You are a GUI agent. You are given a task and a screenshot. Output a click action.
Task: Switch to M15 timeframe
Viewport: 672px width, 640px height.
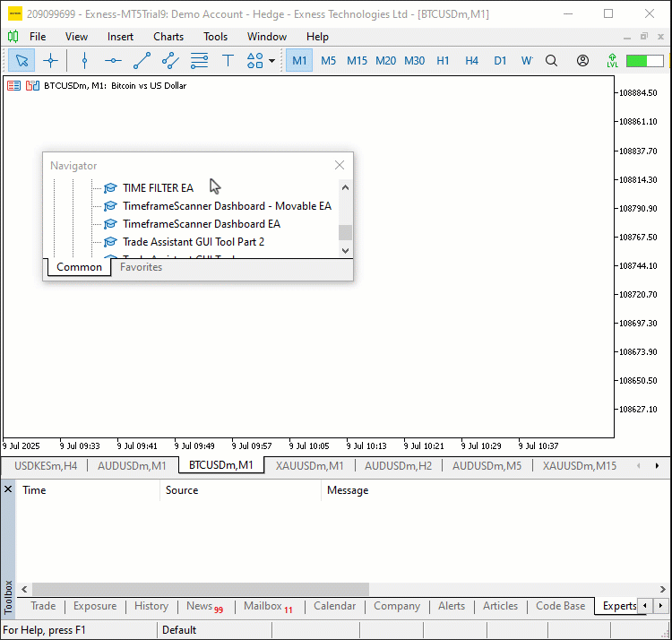(357, 60)
